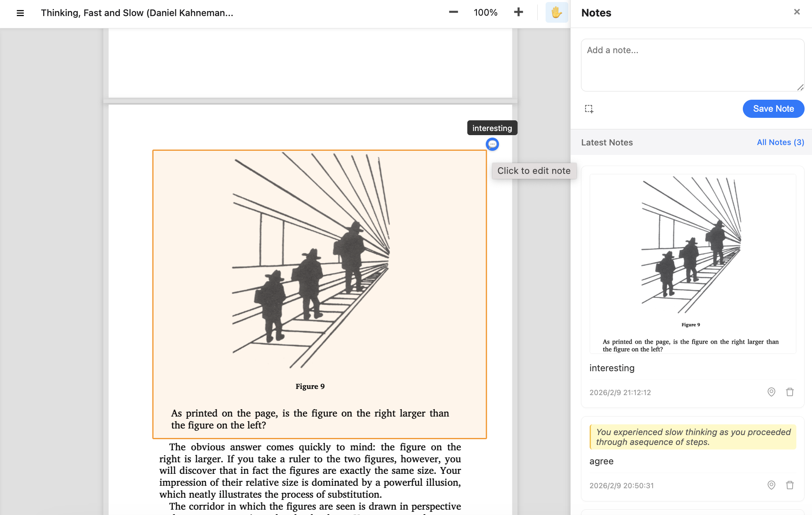Open All Notes (3)
Viewport: 812px width, 515px height.
(780, 142)
